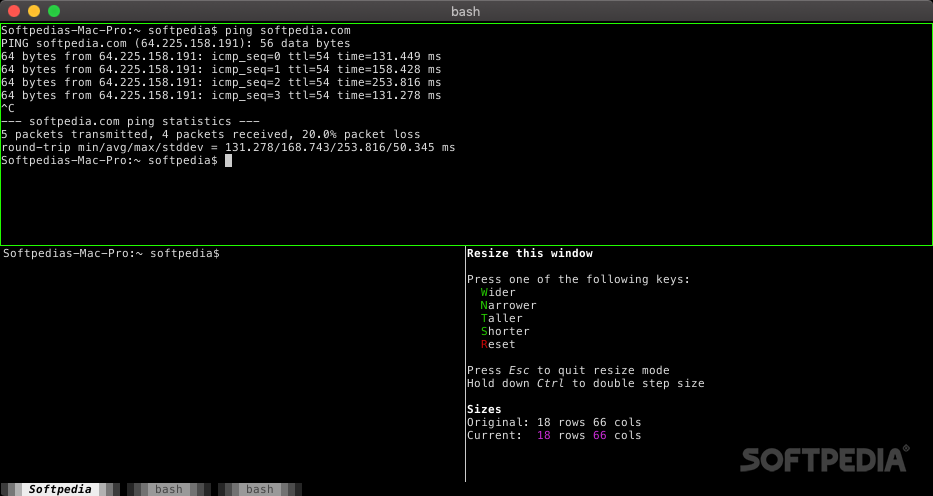933x496 pixels.
Task: Select the bash tab right after Softpedia
Action: 169,489
